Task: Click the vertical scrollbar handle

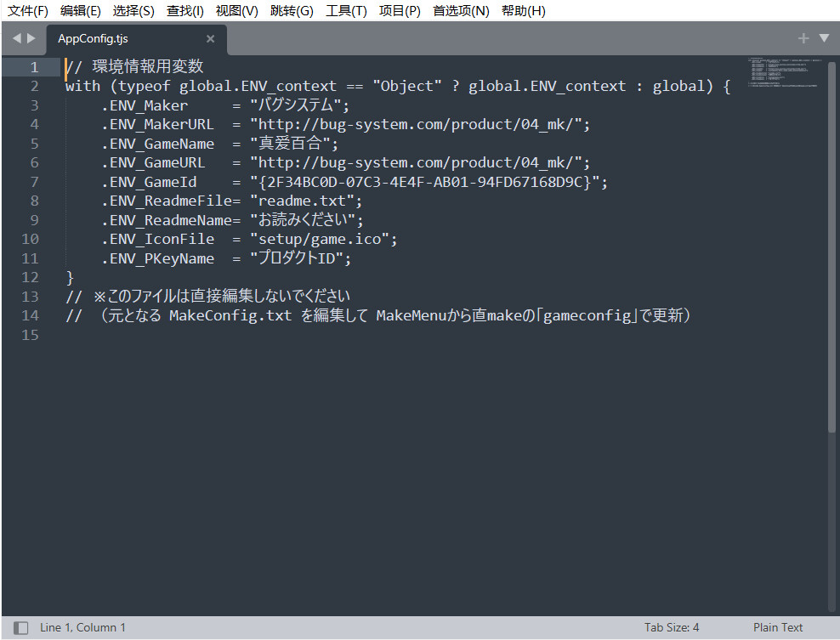Action: (831, 246)
